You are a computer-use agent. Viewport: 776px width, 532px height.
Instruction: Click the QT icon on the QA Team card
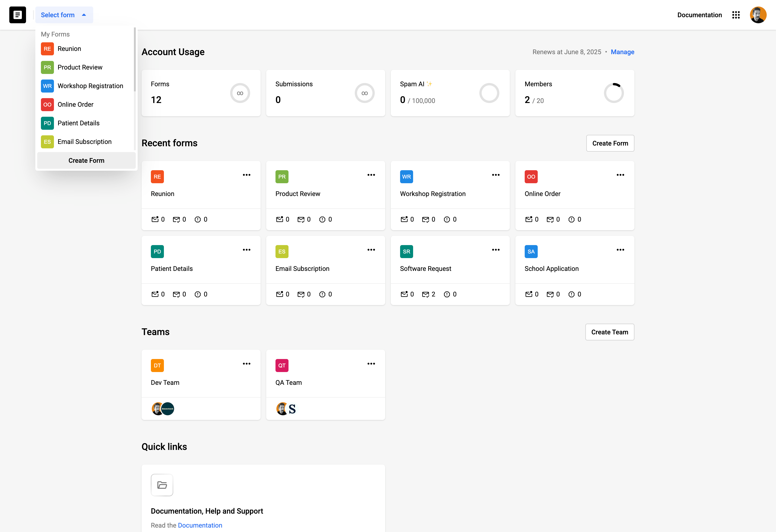282,365
